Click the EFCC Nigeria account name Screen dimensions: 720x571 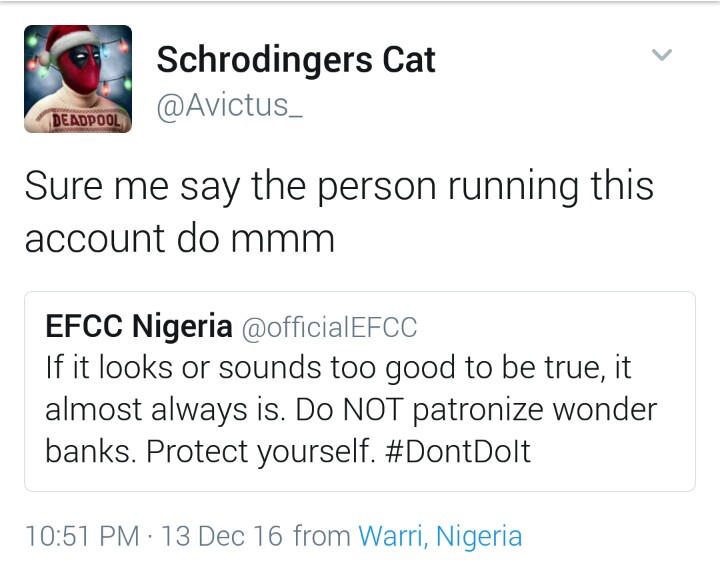(138, 326)
